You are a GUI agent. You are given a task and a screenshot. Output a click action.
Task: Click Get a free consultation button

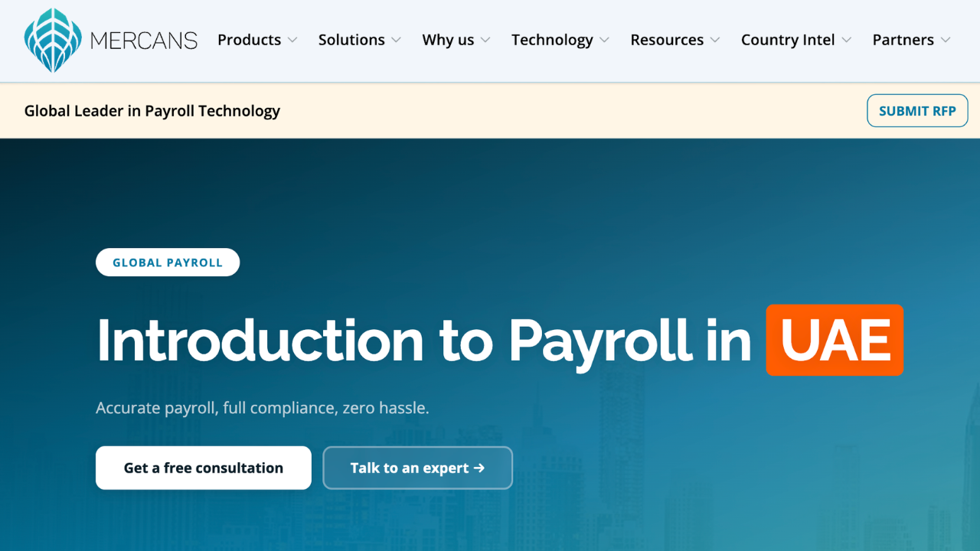click(x=204, y=468)
